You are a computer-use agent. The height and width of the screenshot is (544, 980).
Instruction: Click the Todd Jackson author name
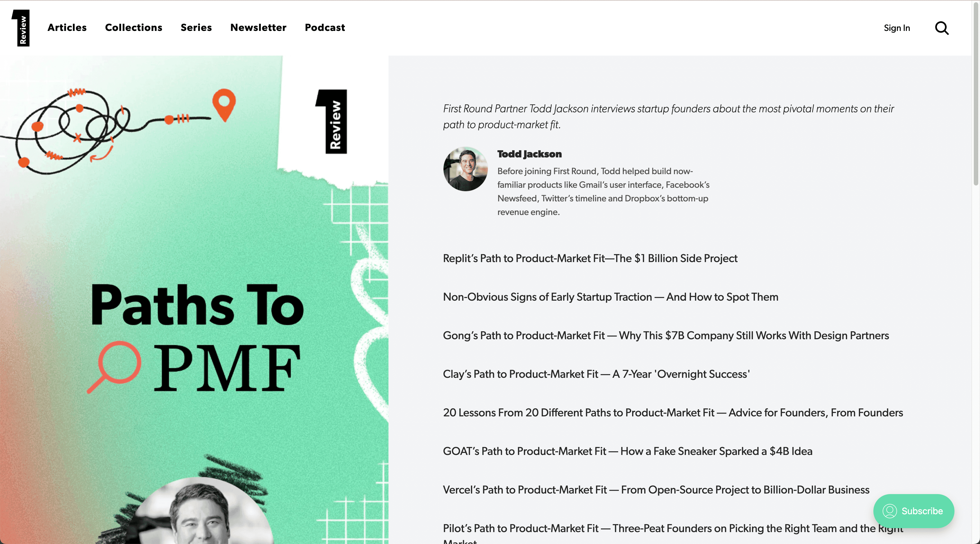coord(529,154)
